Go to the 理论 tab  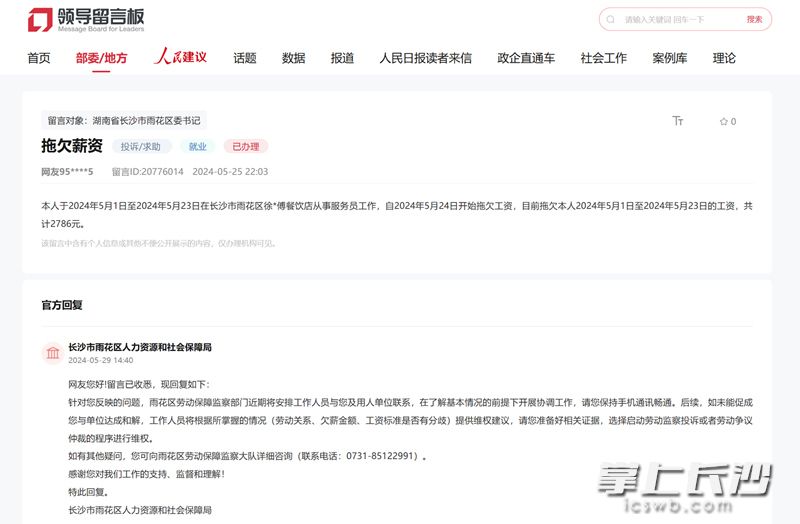pos(724,58)
